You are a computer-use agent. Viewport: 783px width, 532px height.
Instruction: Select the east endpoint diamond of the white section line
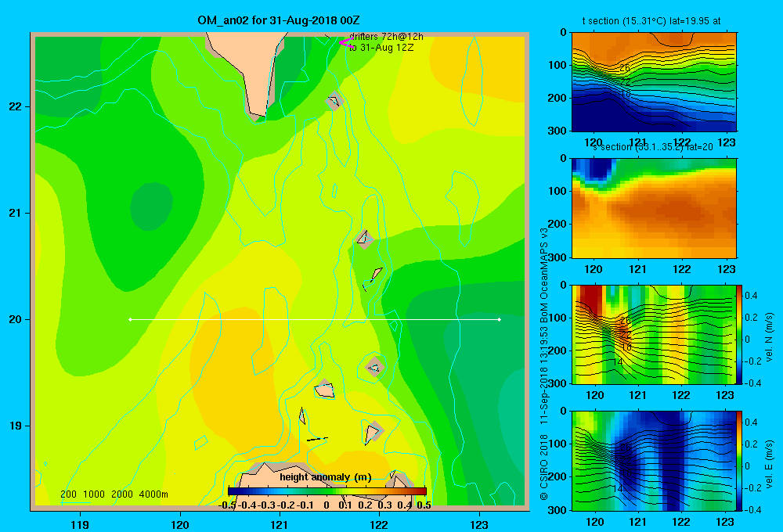[x=500, y=319]
